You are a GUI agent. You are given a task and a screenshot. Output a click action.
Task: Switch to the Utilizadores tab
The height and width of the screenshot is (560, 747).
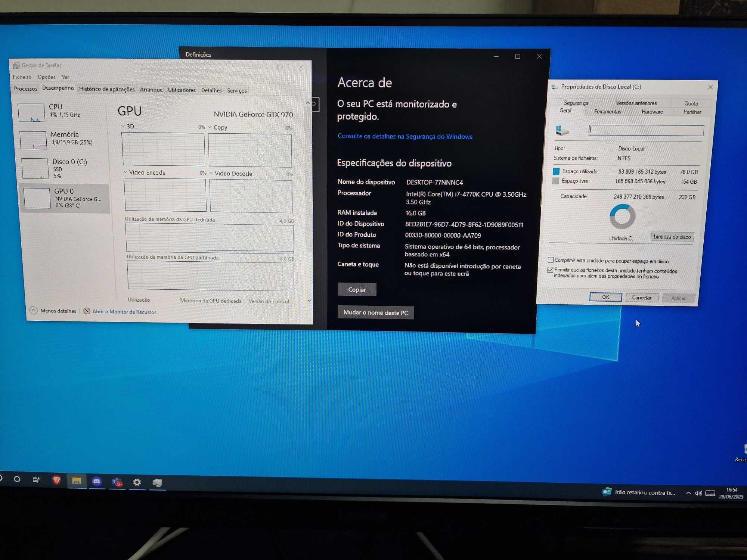(x=182, y=90)
